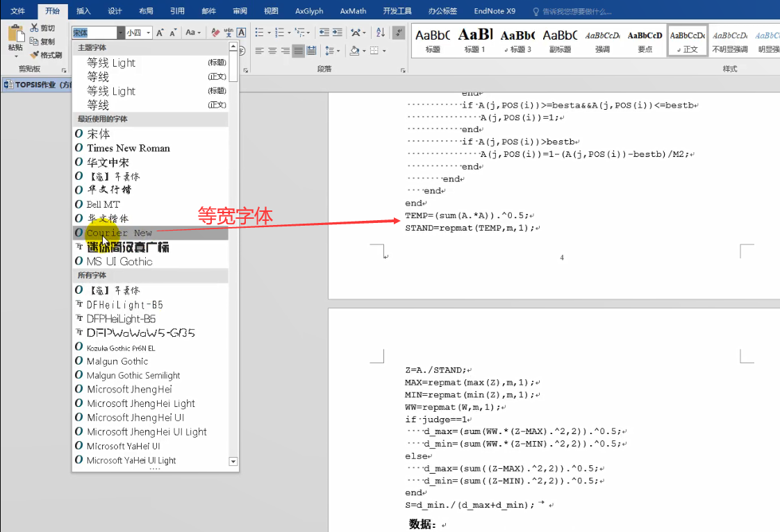This screenshot has height=532, width=780.
Task: Toggle justify alignment
Action: point(298,51)
